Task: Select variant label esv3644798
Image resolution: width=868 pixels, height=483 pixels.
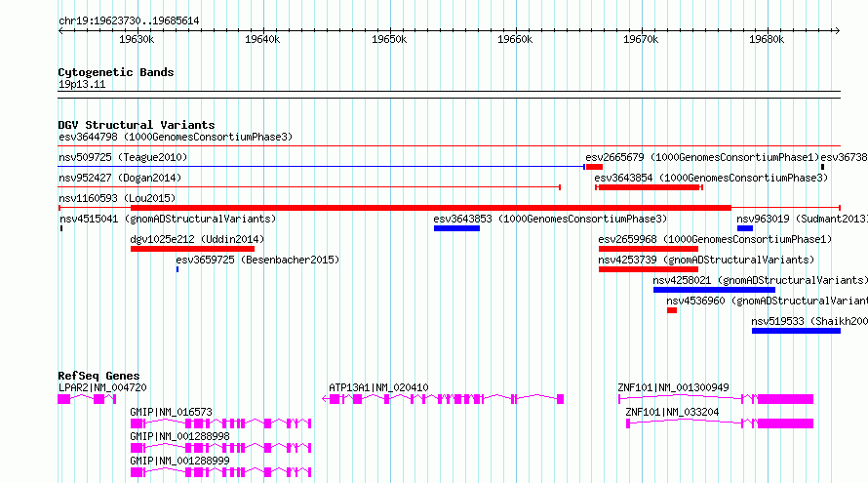Action: (176, 137)
